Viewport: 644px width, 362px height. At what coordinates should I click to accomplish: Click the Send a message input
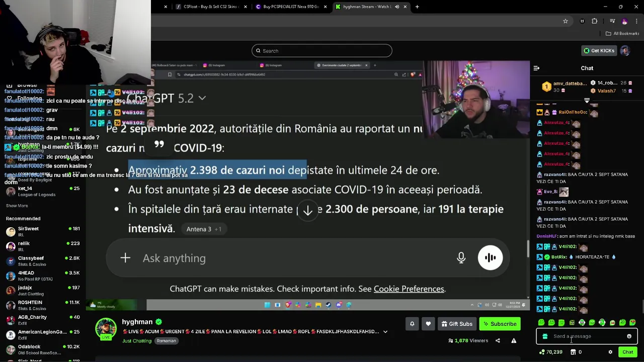pyautogui.click(x=586, y=336)
